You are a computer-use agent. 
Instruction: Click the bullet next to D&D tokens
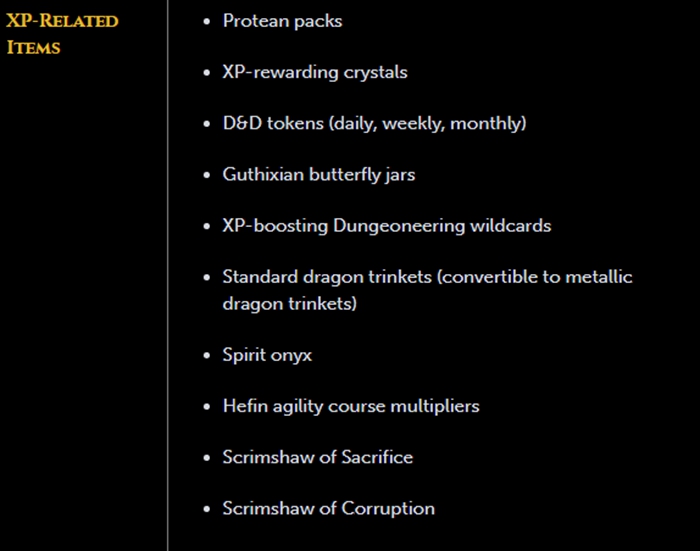(x=206, y=124)
